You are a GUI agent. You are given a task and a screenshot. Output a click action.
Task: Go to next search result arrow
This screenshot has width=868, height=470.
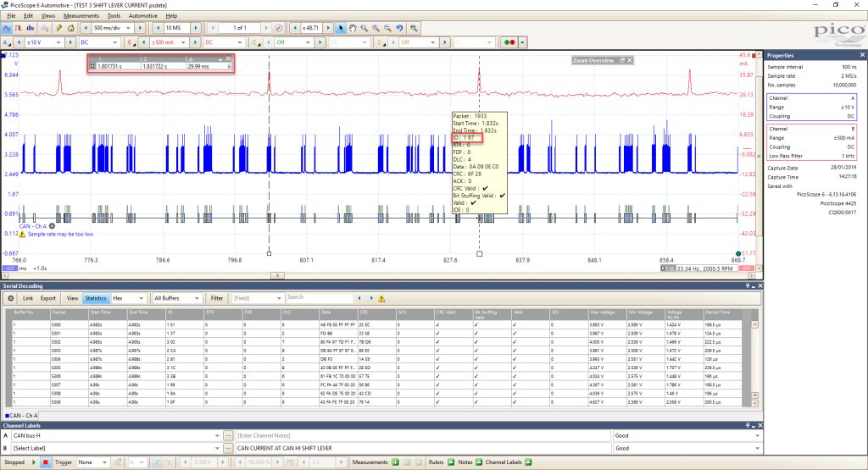371,298
